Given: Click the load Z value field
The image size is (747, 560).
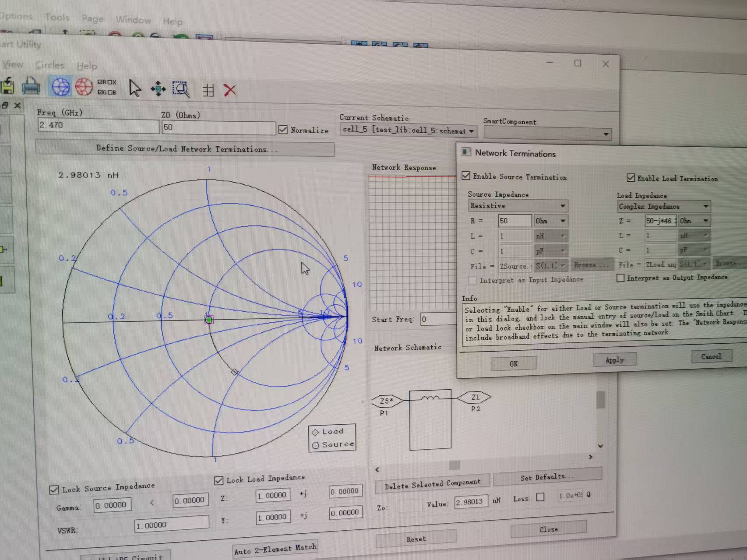Looking at the screenshot, I should click(x=660, y=221).
